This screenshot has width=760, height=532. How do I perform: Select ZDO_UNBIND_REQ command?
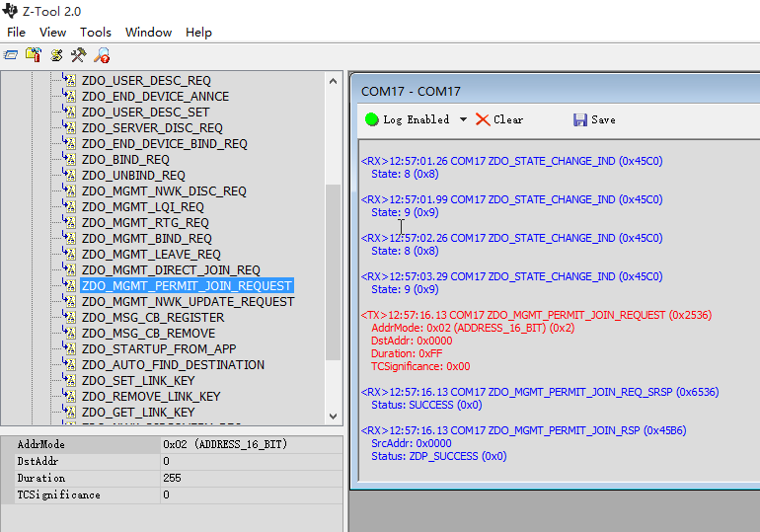coord(133,176)
